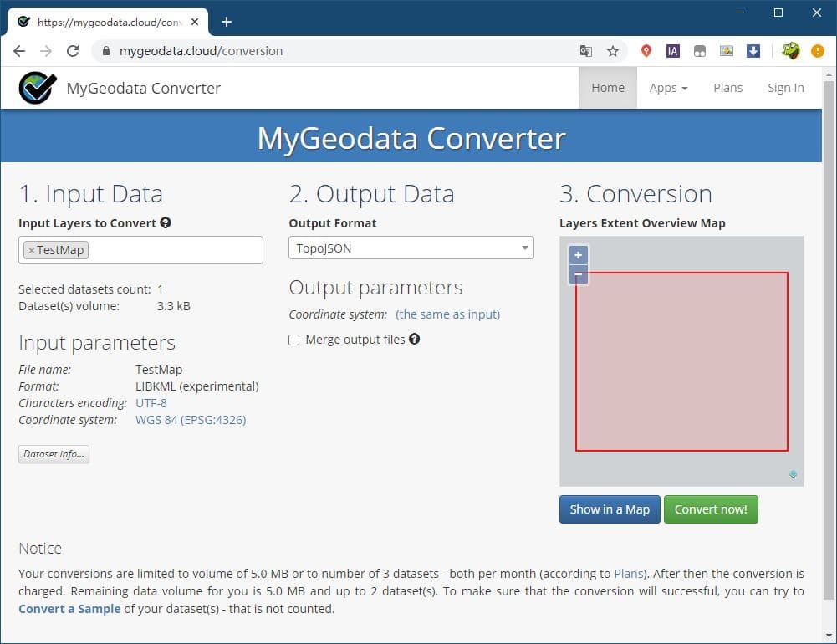Open a new browser tab
Screen dimensions: 837x644
point(227,22)
